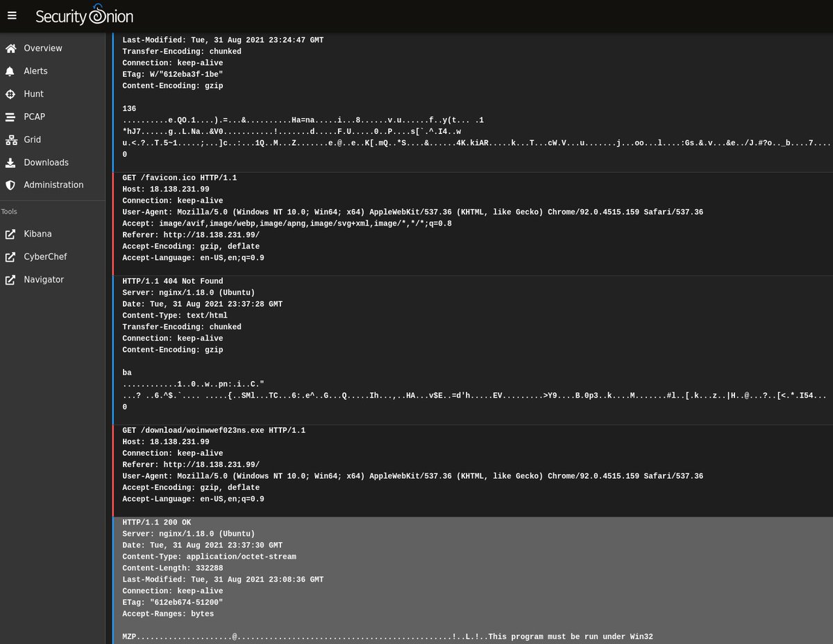Click the CyberChef external link icon
The width and height of the screenshot is (833, 644).
[x=10, y=257]
